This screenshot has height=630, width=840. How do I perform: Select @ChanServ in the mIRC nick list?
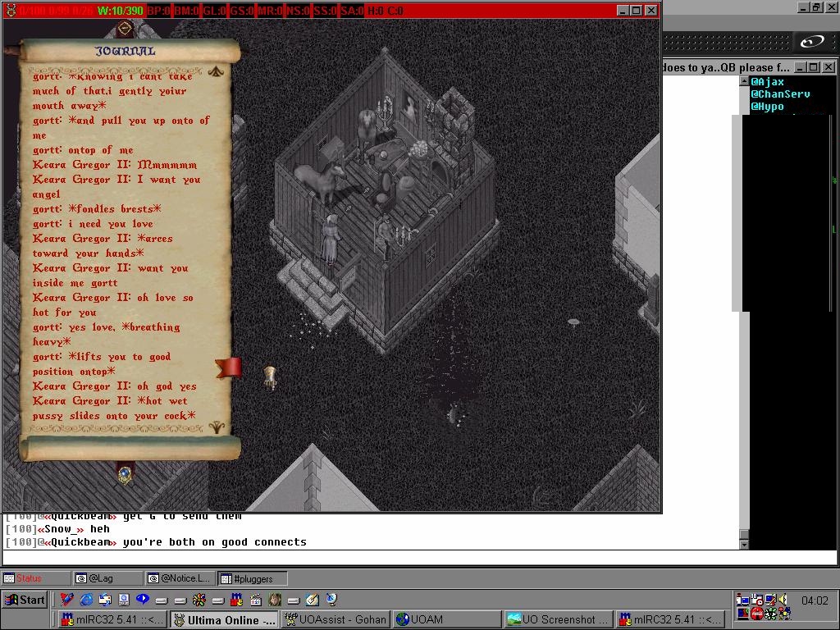(x=780, y=94)
